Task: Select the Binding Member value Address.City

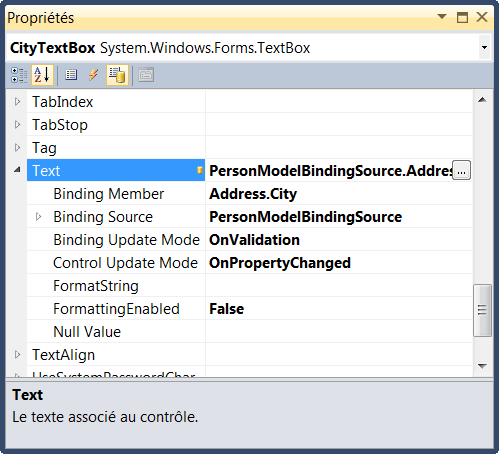Action: tap(253, 194)
